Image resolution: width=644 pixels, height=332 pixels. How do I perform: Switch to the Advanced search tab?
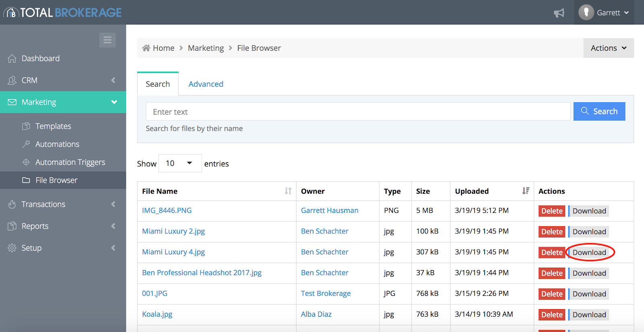pyautogui.click(x=206, y=84)
